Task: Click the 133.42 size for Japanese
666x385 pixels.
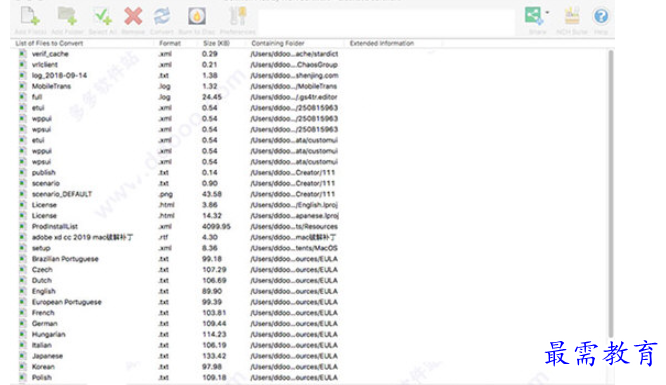Action: coord(214,356)
